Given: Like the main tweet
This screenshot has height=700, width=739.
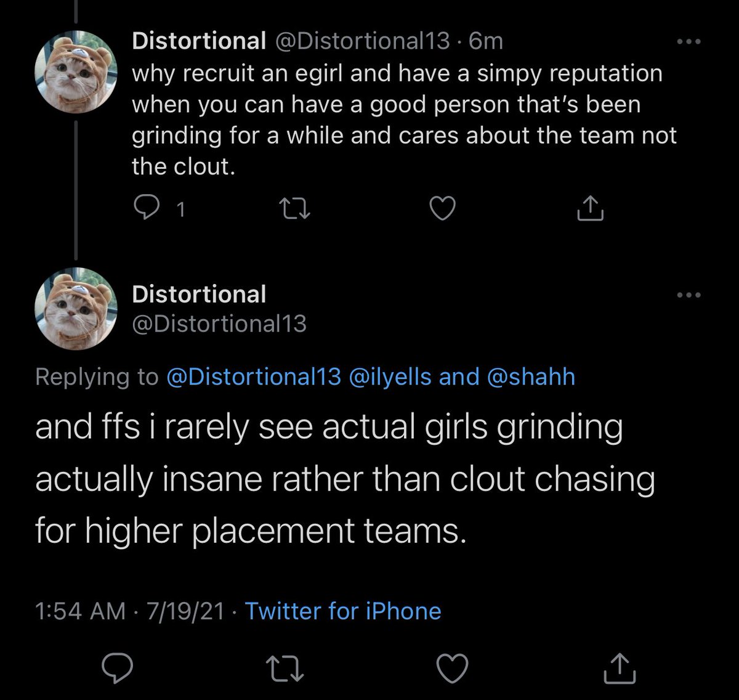Looking at the screenshot, I should tap(452, 668).
